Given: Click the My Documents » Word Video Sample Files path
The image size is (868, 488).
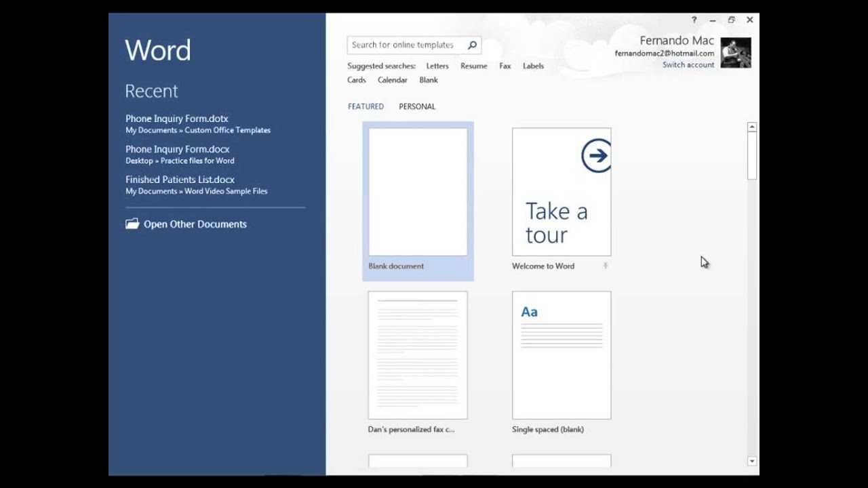Looking at the screenshot, I should [197, 191].
